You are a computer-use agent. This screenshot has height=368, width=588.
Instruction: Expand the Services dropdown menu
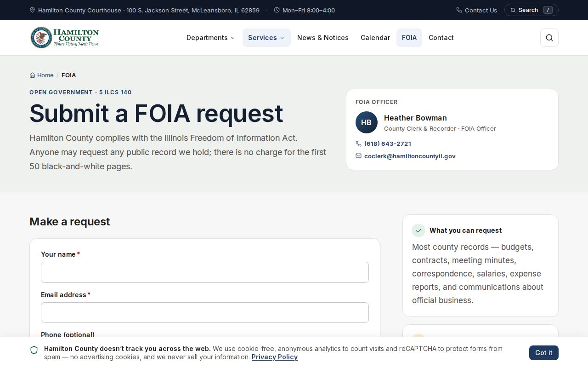tap(266, 38)
